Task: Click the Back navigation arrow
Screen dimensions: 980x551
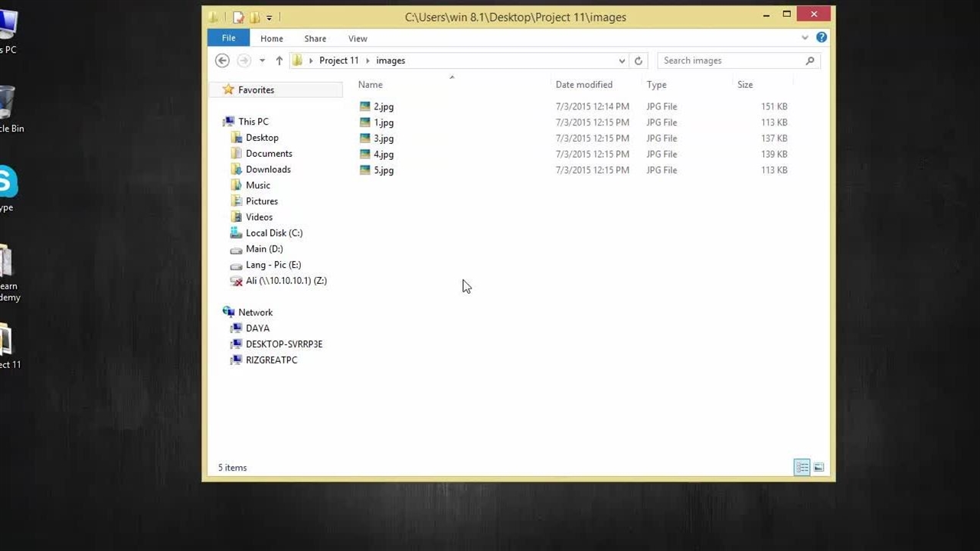Action: point(222,60)
